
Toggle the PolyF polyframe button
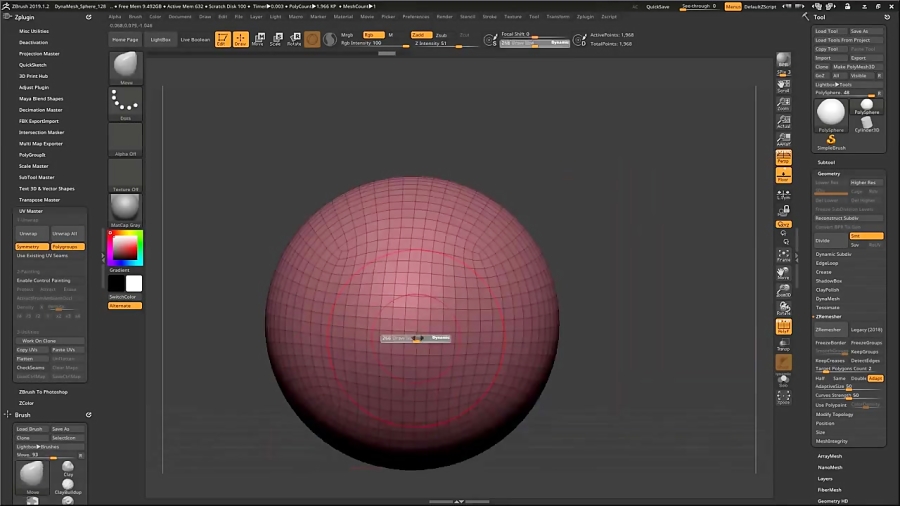(783, 326)
